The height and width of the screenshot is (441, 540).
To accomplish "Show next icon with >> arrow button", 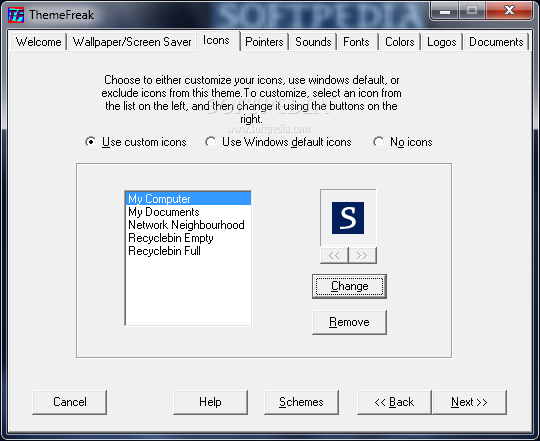I will (x=362, y=255).
